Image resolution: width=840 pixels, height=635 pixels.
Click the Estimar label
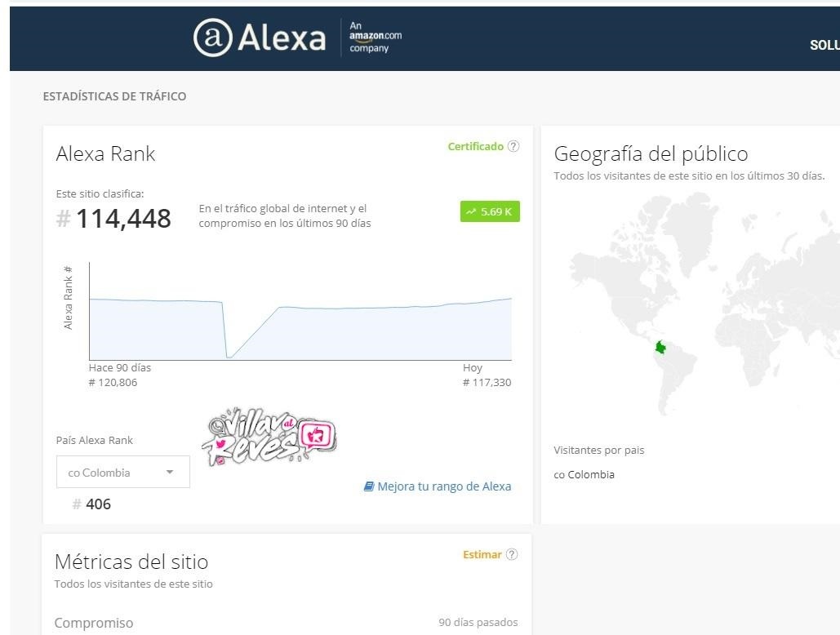pyautogui.click(x=482, y=554)
